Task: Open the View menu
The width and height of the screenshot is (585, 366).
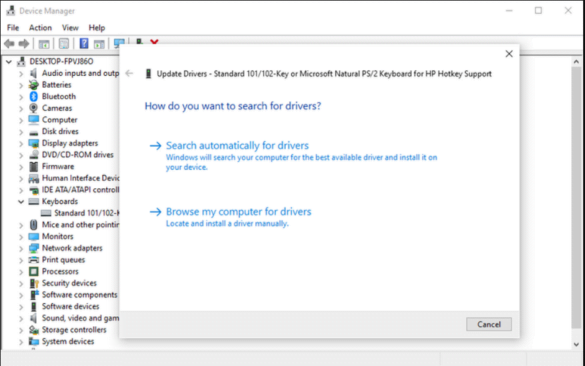Action: pos(70,28)
